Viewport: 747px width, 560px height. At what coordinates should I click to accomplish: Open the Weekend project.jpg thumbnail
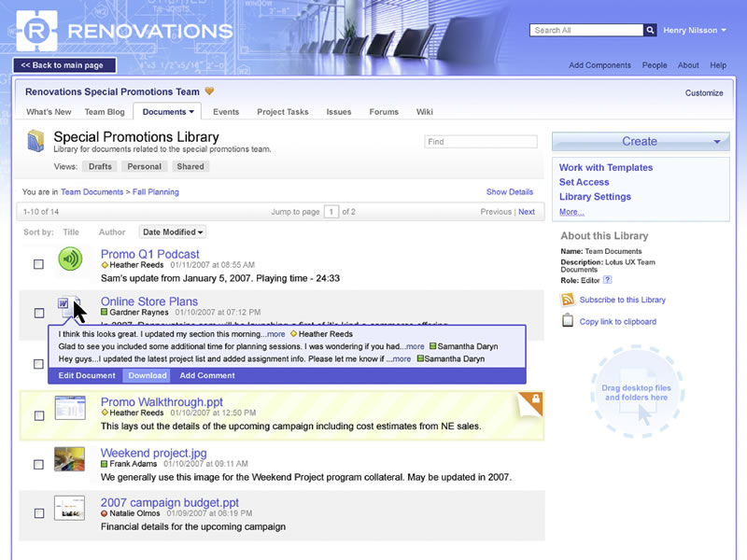pyautogui.click(x=69, y=458)
